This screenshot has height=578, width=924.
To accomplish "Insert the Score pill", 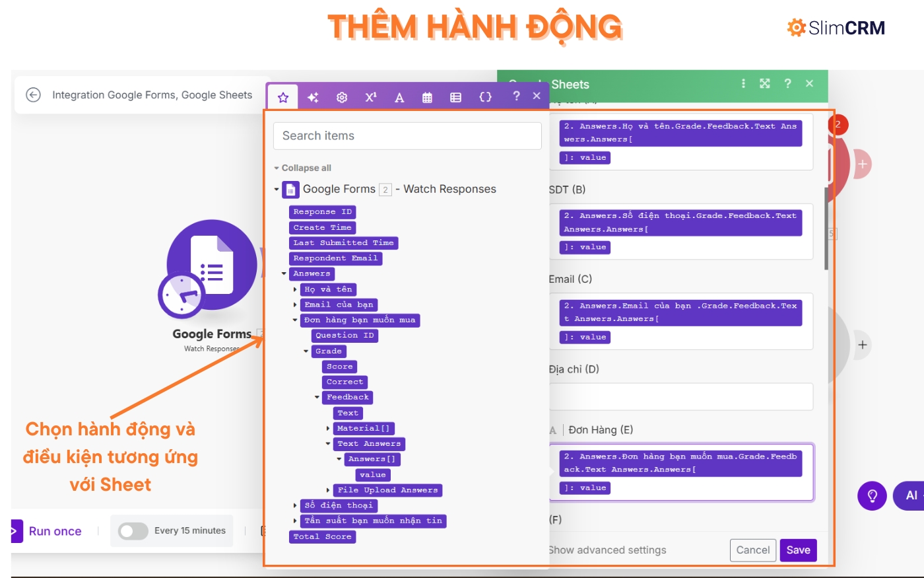I will coord(340,367).
